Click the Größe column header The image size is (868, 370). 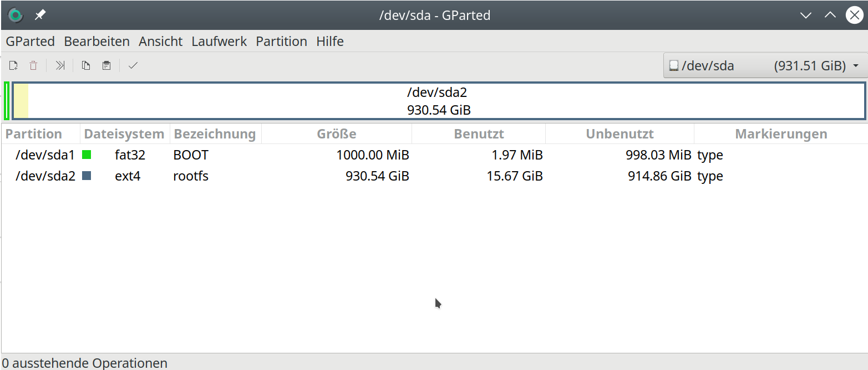pyautogui.click(x=336, y=134)
